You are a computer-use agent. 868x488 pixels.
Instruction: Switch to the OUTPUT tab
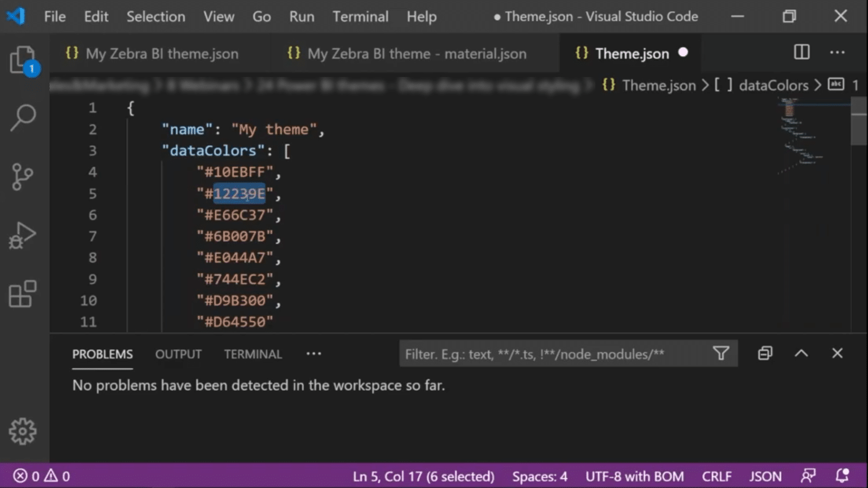(178, 353)
